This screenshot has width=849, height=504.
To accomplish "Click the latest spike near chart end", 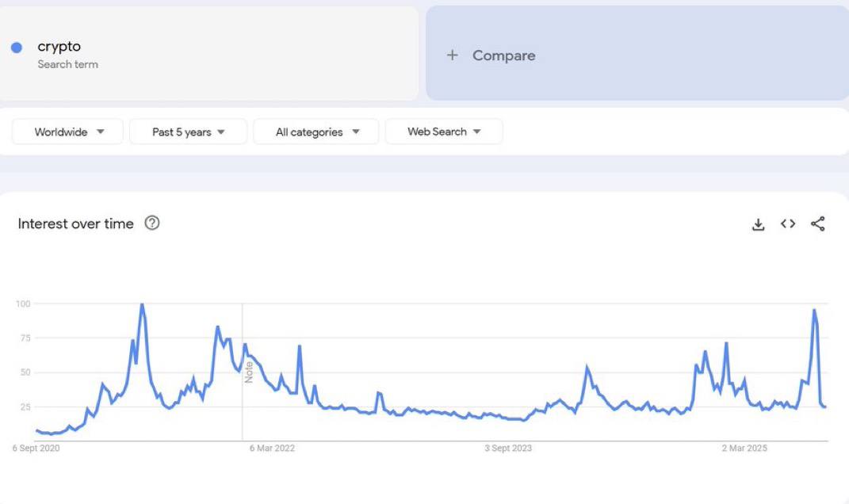I will 814,310.
